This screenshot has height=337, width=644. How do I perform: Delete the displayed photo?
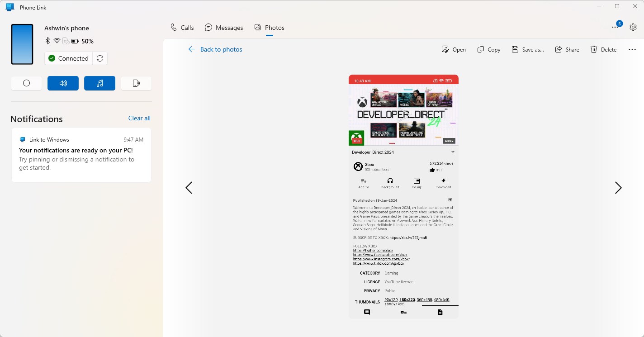click(594, 49)
